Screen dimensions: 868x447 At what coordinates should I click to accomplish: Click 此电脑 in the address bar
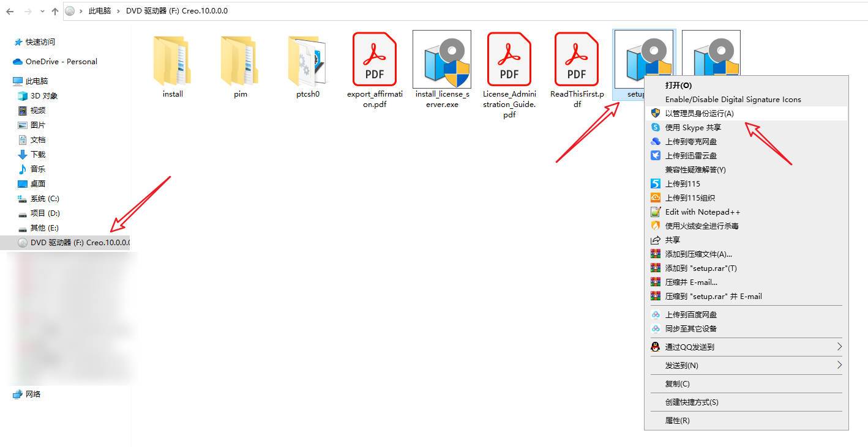tap(101, 11)
